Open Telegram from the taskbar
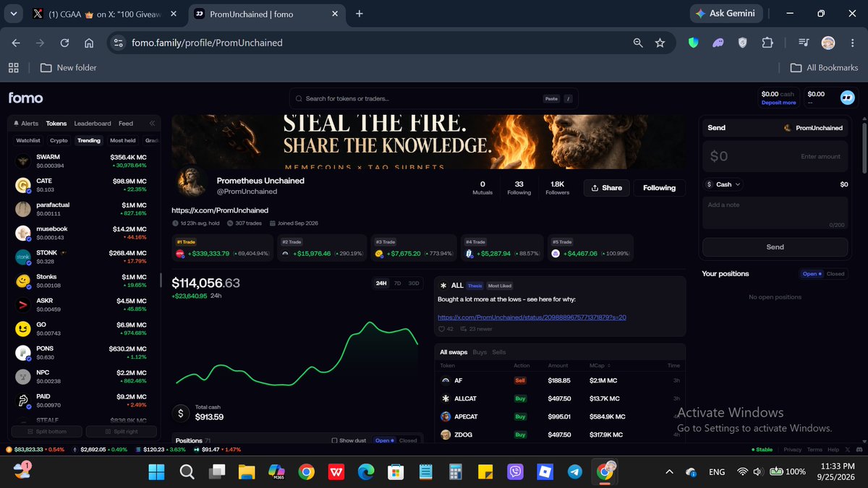Viewport: 868px width, 488px height. point(575,471)
